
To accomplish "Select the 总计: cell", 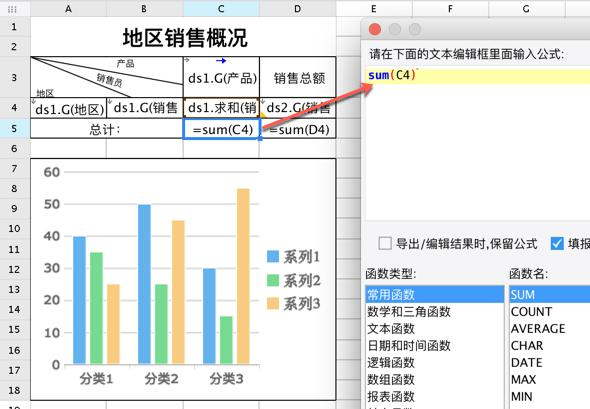I will [107, 129].
